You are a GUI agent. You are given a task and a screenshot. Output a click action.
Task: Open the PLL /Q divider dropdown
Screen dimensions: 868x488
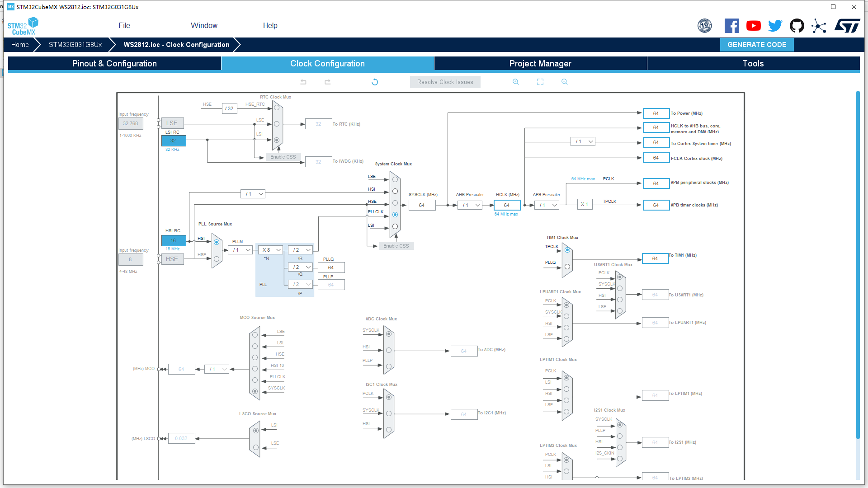[x=301, y=267]
